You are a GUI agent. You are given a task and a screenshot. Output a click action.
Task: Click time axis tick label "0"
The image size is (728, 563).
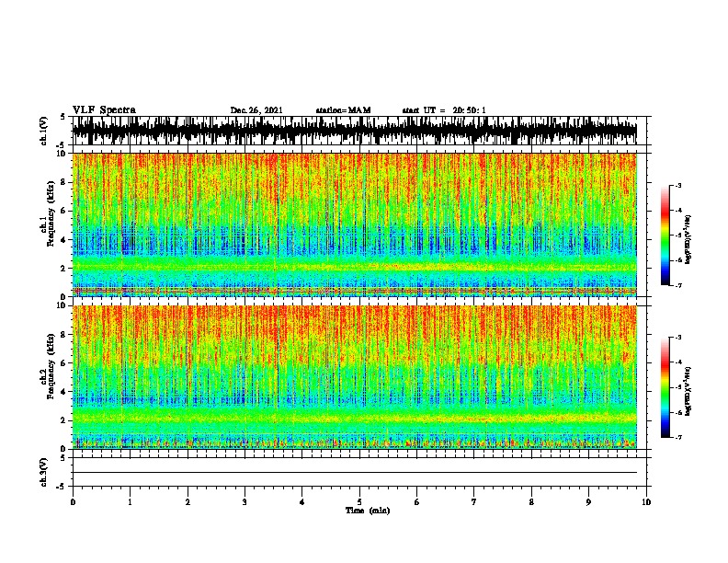coord(73,502)
